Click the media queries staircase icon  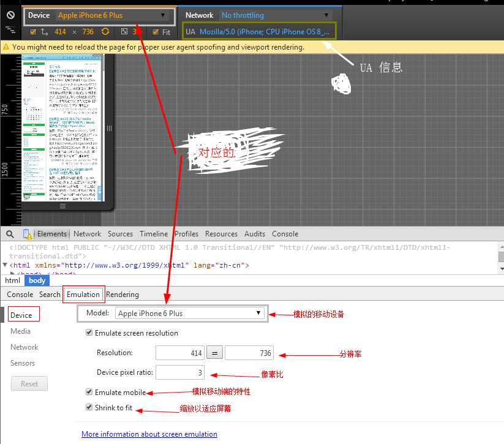pyautogui.click(x=10, y=30)
